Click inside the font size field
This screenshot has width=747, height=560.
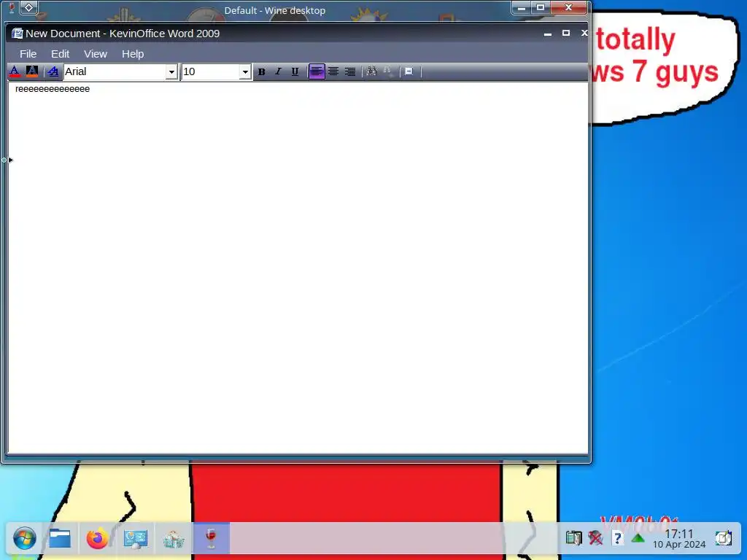click(210, 72)
